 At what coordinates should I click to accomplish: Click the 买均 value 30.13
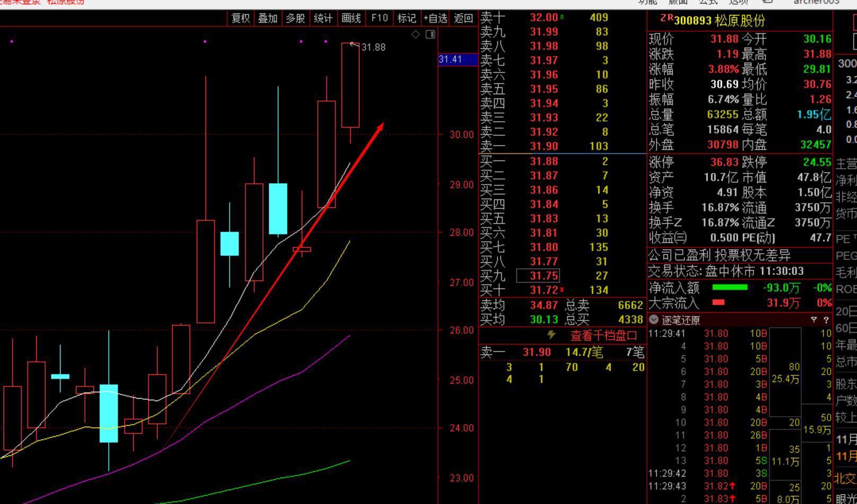click(x=544, y=320)
